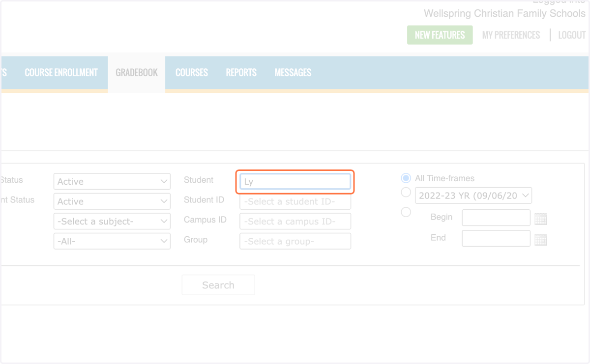The width and height of the screenshot is (590, 364).
Task: Click the Search button
Action: pyautogui.click(x=218, y=285)
